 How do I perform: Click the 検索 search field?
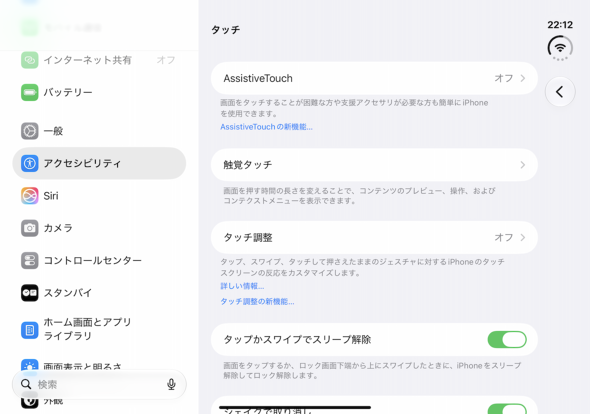[x=99, y=384]
